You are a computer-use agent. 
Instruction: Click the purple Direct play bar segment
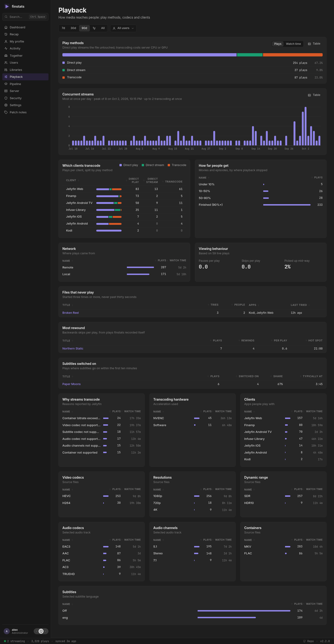click(149, 55)
